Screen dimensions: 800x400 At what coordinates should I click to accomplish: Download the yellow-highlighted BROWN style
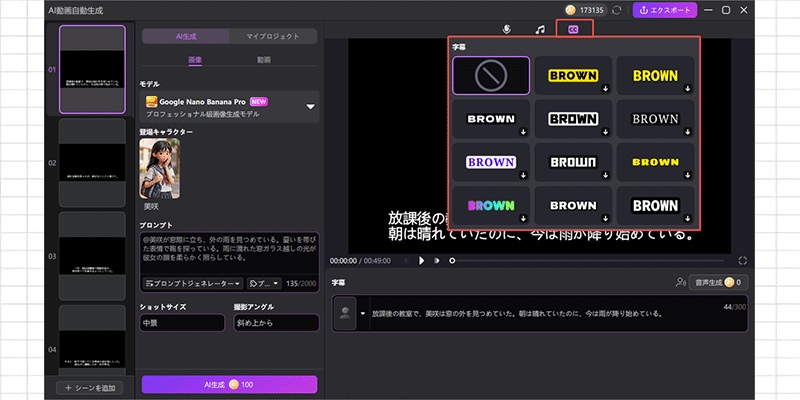pos(605,88)
